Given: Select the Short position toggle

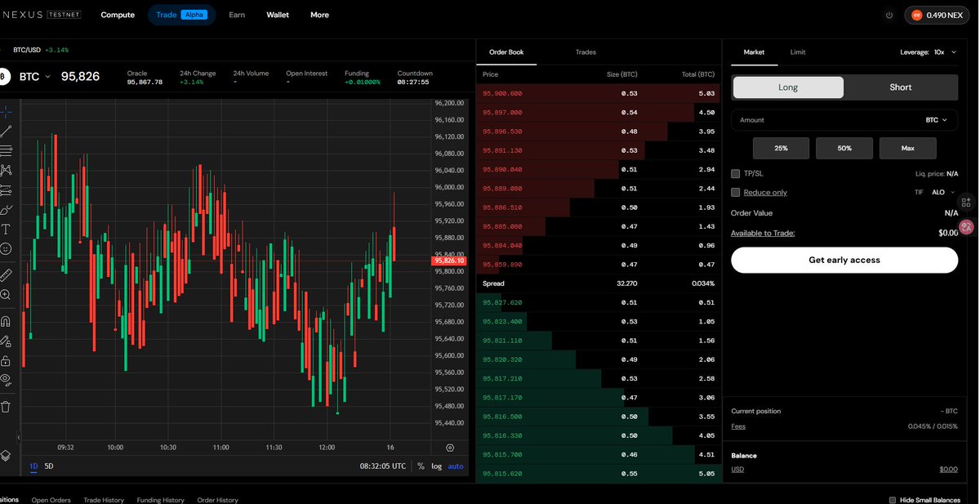Looking at the screenshot, I should [901, 87].
